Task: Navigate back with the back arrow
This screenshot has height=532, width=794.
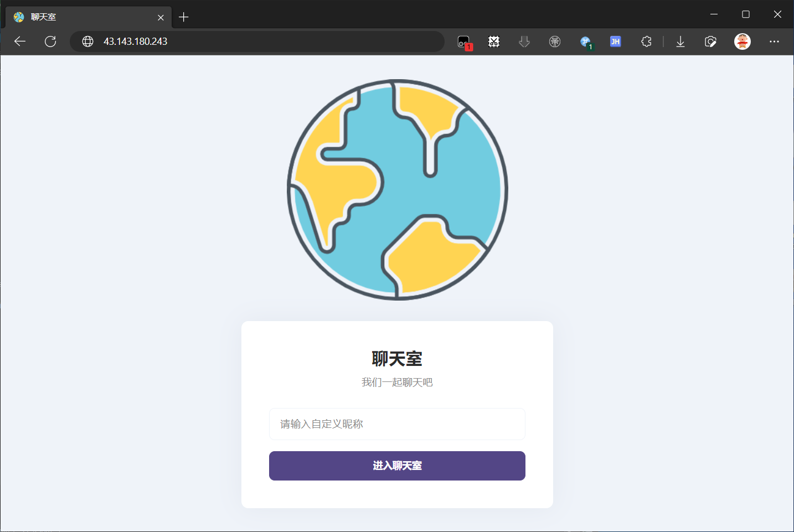Action: [x=19, y=41]
